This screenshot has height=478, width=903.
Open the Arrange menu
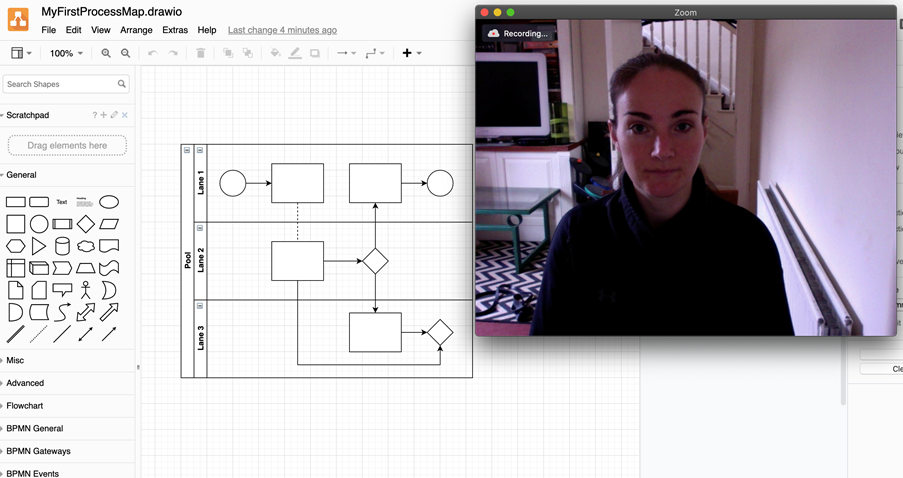coord(136,30)
